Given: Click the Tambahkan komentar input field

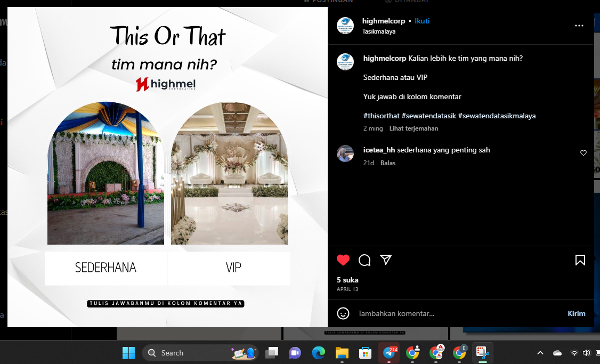Looking at the screenshot, I should point(459,313).
